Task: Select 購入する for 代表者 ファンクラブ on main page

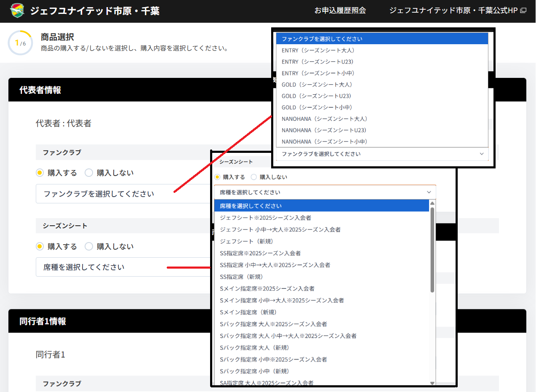Action: [40, 173]
